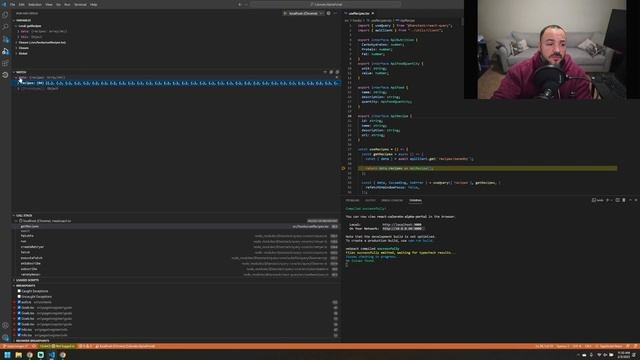Open launch.json via the debug gear icon
Screen dimensions: 640x360
click(329, 13)
